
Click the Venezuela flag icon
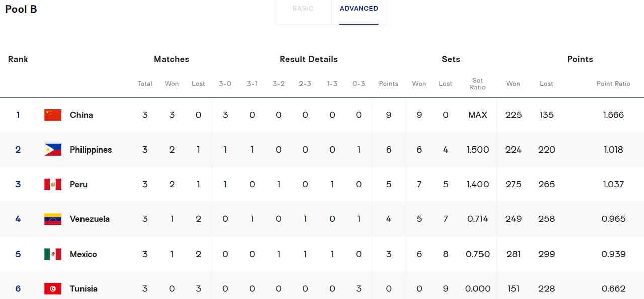pyautogui.click(x=53, y=219)
